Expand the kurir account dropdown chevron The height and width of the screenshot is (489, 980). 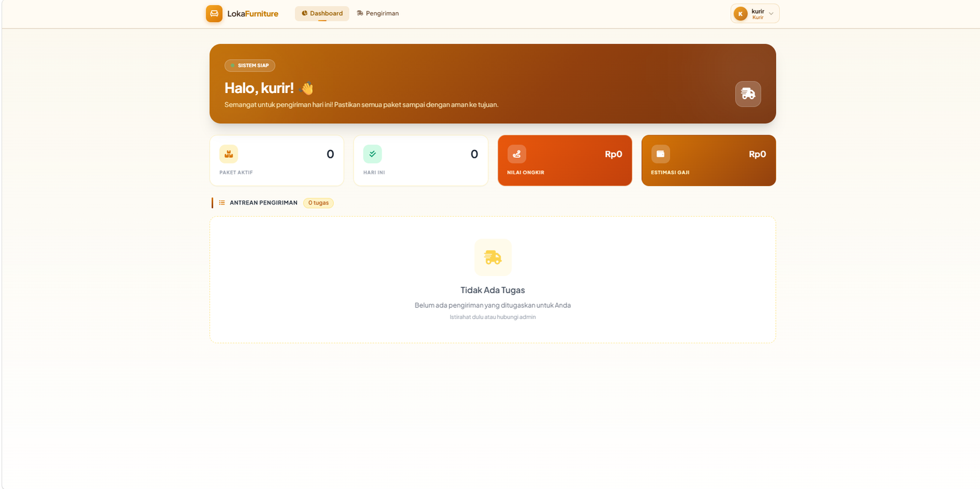pos(771,13)
